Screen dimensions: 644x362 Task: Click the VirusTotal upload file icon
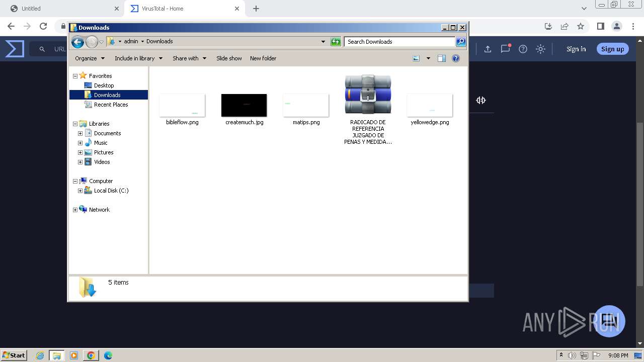tap(488, 49)
